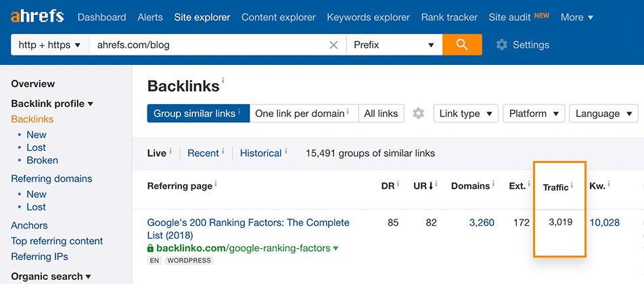644x284 pixels.
Task: Open Content explorer in top navigation
Action: (279, 17)
